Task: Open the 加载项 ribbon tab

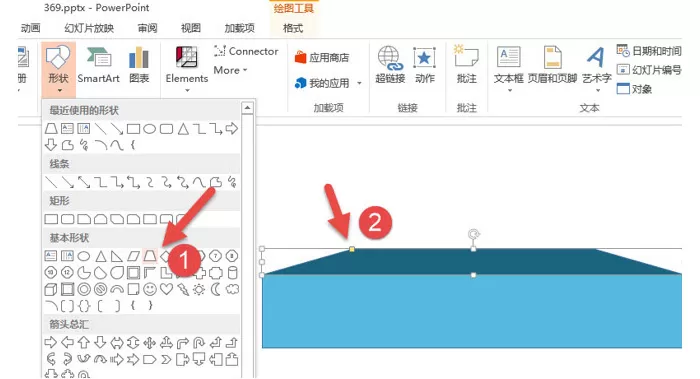Action: pos(239,29)
